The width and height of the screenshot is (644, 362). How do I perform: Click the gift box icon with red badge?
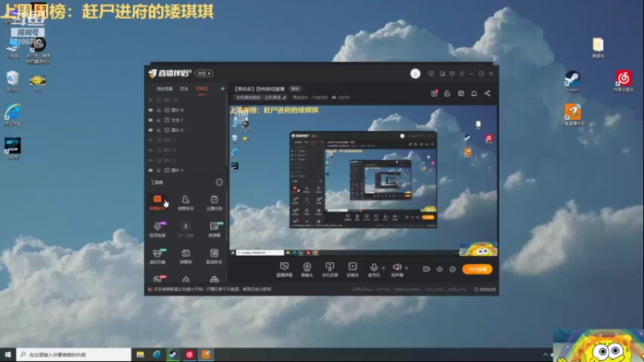pyautogui.click(x=434, y=93)
